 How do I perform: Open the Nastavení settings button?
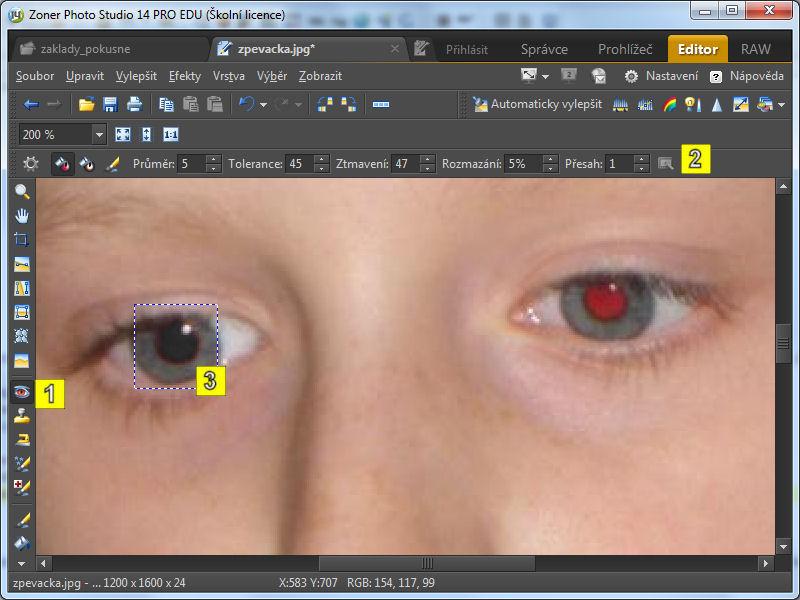point(662,76)
